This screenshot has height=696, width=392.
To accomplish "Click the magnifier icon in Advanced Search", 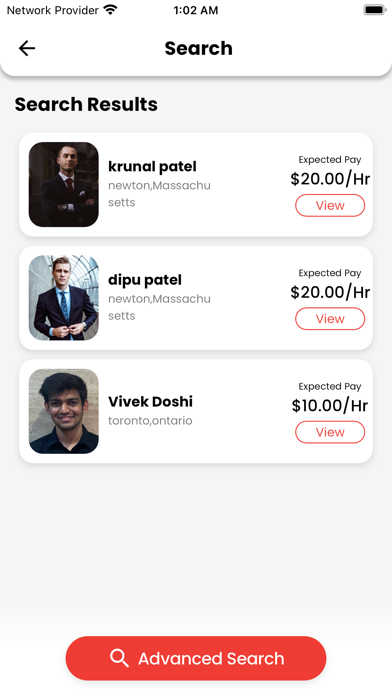I will coord(119,658).
